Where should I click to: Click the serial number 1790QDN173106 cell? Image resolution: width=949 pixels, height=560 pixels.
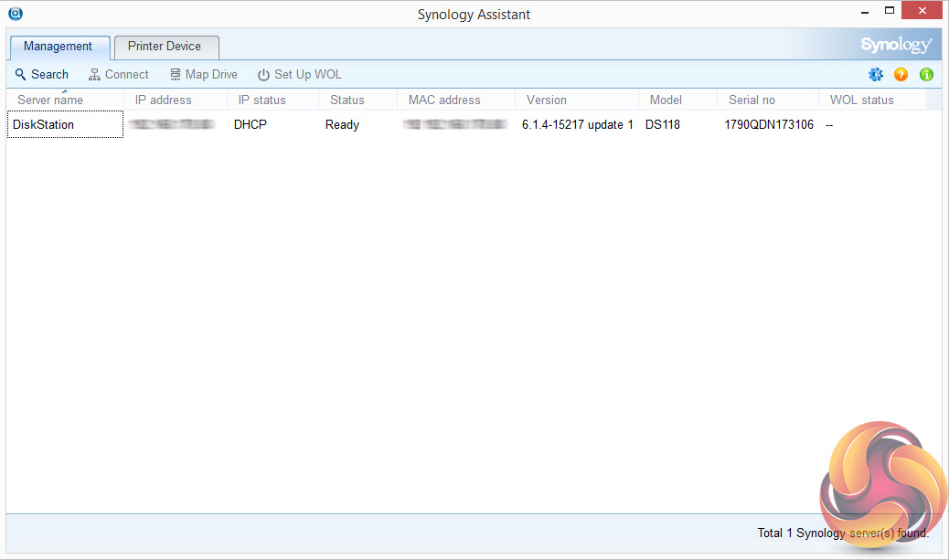(769, 124)
